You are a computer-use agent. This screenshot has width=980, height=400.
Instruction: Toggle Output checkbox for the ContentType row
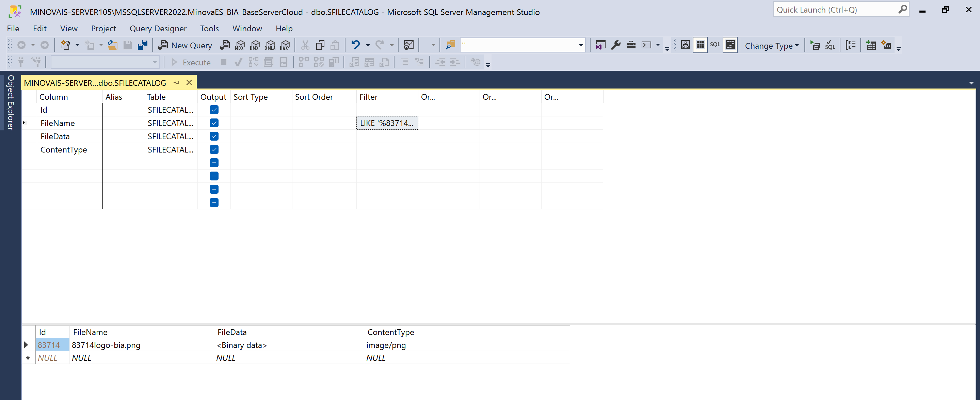tap(214, 149)
